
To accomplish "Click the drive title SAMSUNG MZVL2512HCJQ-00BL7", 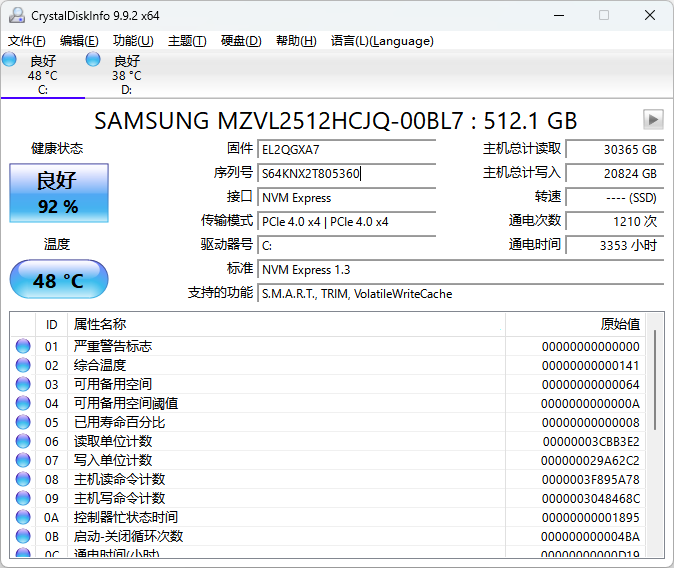I will [x=279, y=121].
